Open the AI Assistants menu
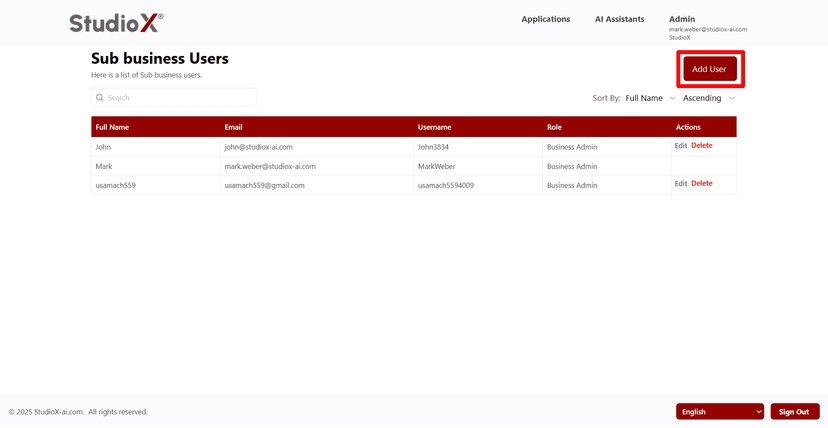The height and width of the screenshot is (428, 828). click(619, 19)
